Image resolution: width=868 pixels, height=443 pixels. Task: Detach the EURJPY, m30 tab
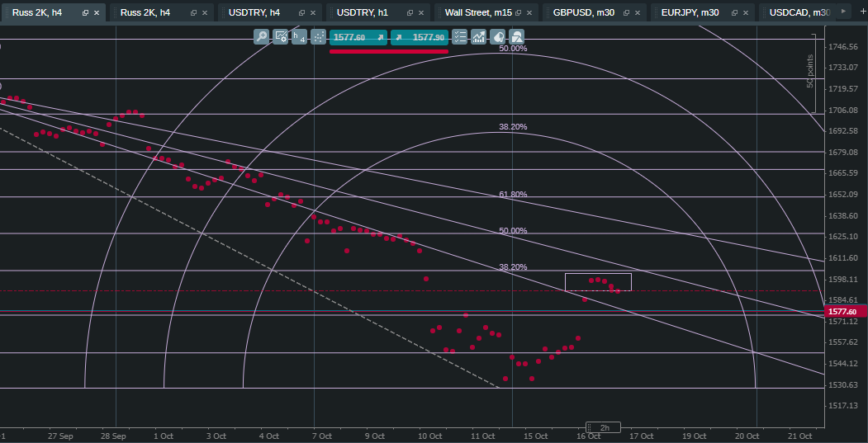[735, 12]
